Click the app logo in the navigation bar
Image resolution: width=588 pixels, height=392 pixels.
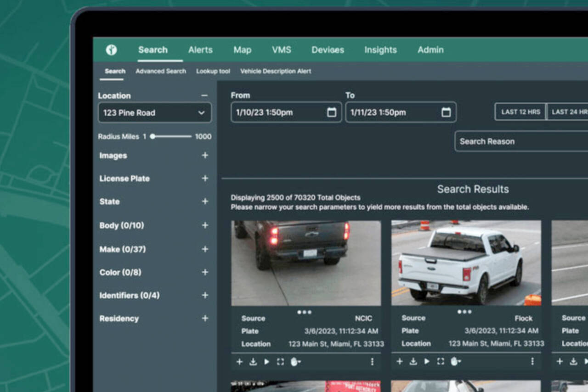[x=111, y=50]
